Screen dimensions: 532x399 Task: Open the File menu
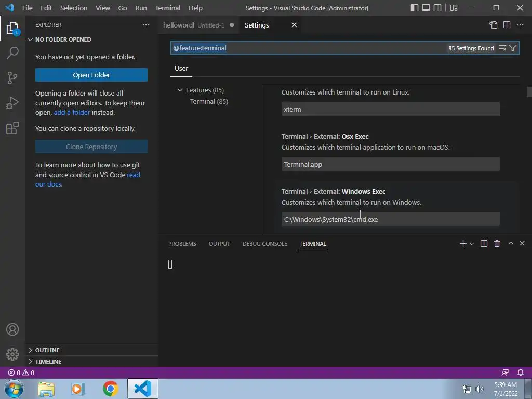pos(27,8)
